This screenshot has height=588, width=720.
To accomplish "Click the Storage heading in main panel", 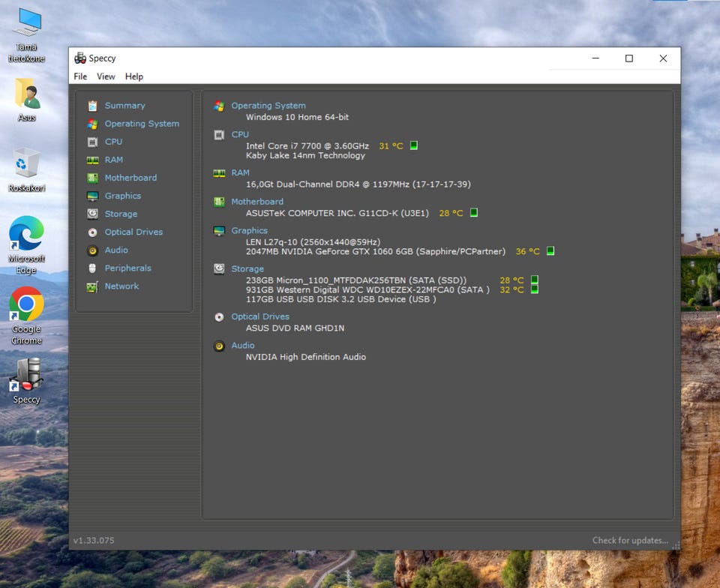I will click(247, 268).
